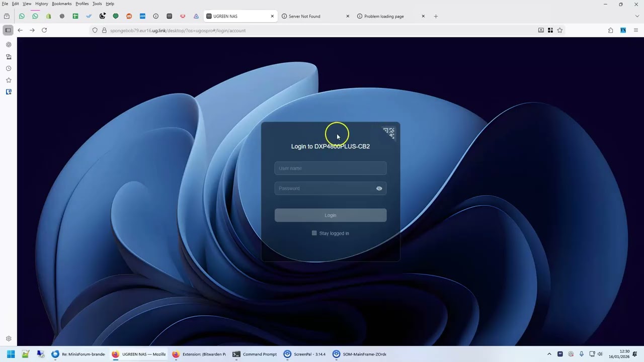Screen dimensions: 644x362
Task: Click the browser Forward arrow
Action: (32, 30)
